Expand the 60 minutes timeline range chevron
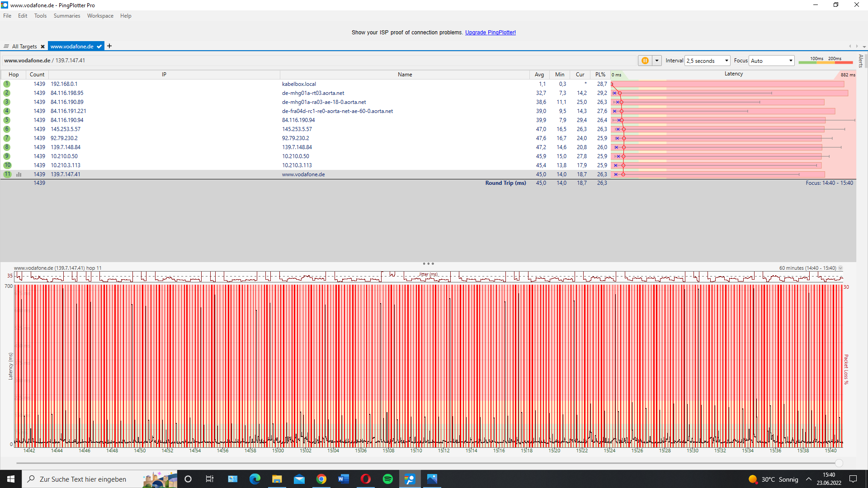Screen dimensions: 868x488 [840, 268]
